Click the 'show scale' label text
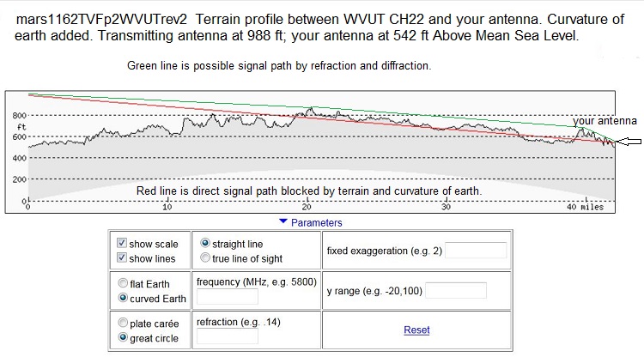The image size is (644, 357). (153, 245)
